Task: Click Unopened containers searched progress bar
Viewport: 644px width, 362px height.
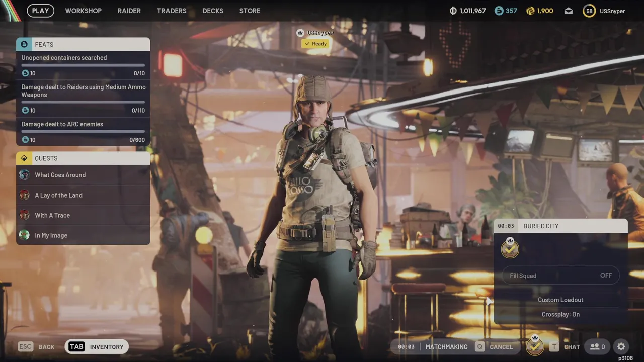Action: 83,65
